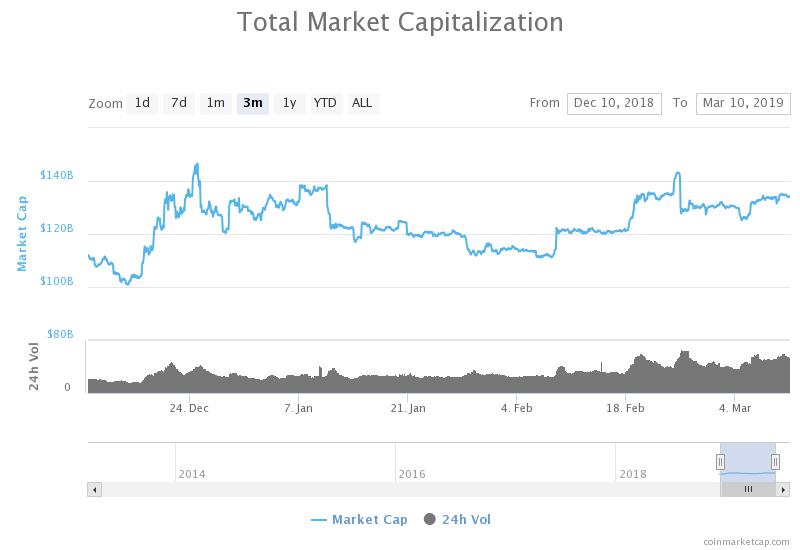Image resolution: width=800 pixels, height=550 pixels.
Task: Set zoom range to 1d
Action: tap(142, 103)
